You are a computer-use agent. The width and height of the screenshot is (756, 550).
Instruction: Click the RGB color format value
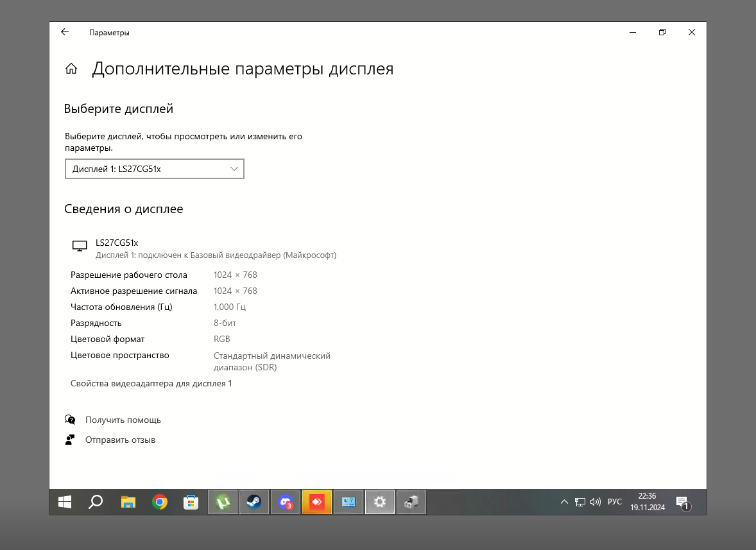(222, 339)
